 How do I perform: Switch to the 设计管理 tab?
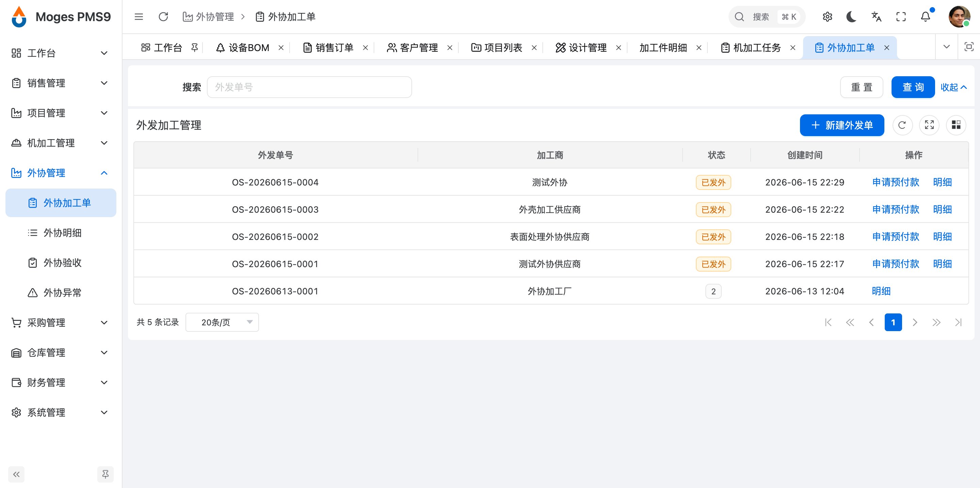[x=581, y=48]
